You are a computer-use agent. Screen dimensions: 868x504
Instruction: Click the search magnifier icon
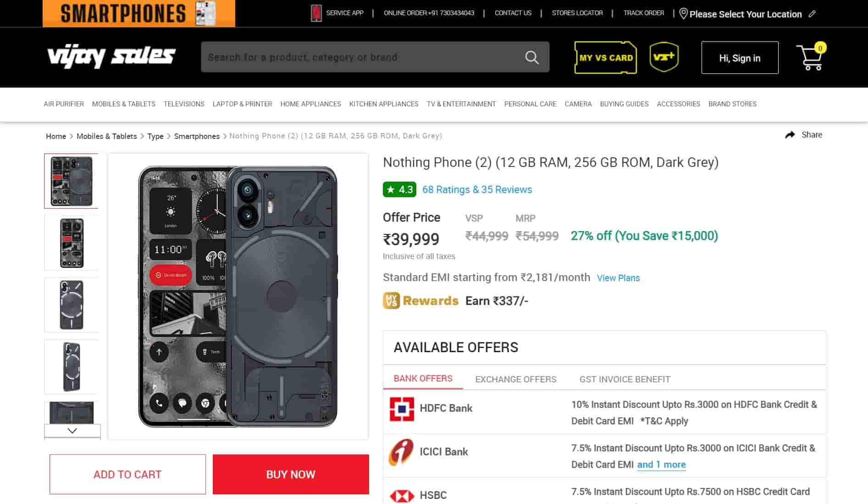tap(531, 57)
